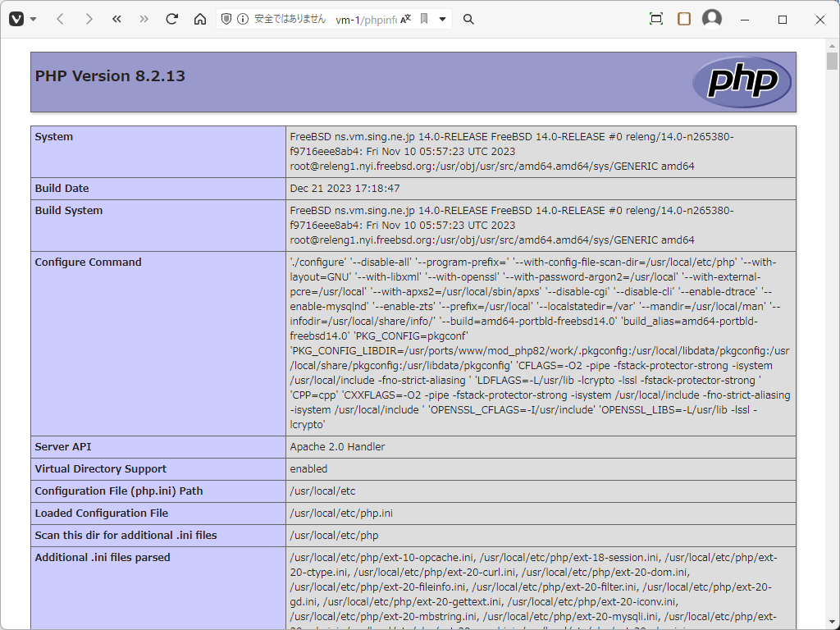Click the 'Dec 21 2023 17:18:47' value

pos(345,188)
